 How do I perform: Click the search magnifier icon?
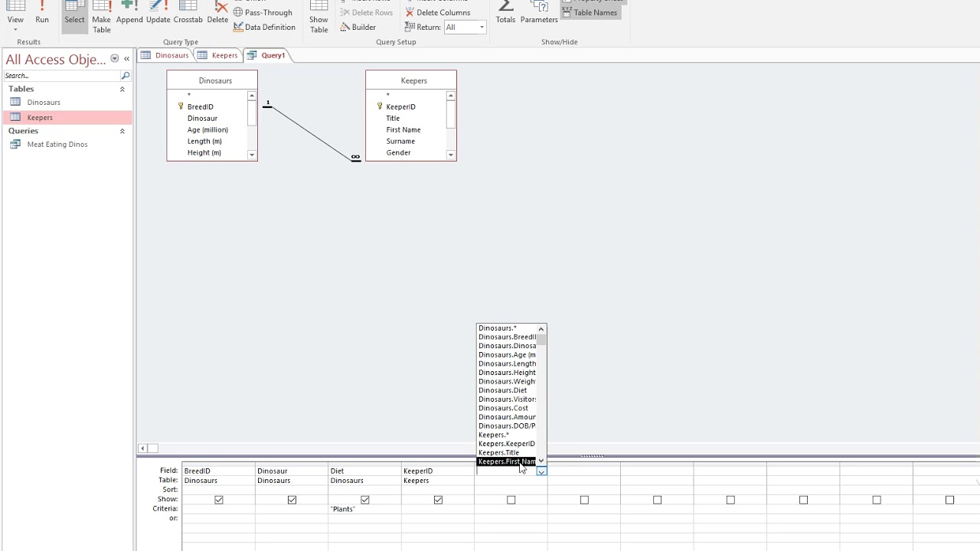point(126,76)
